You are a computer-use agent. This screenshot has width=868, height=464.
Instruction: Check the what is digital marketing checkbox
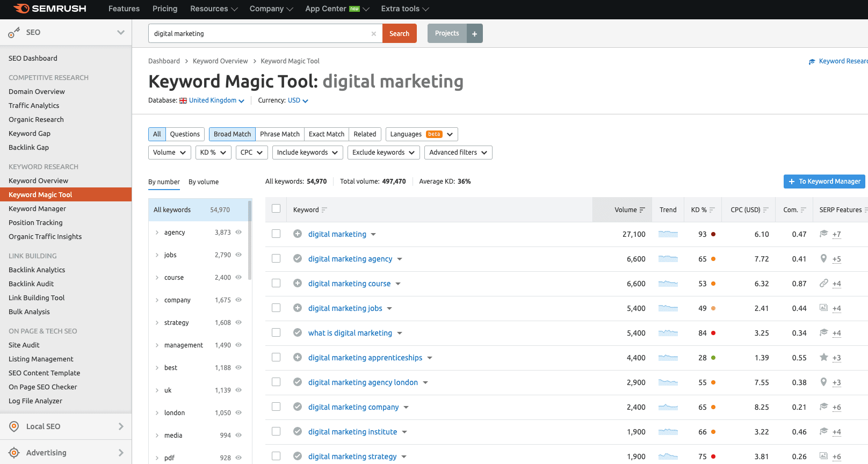click(276, 332)
